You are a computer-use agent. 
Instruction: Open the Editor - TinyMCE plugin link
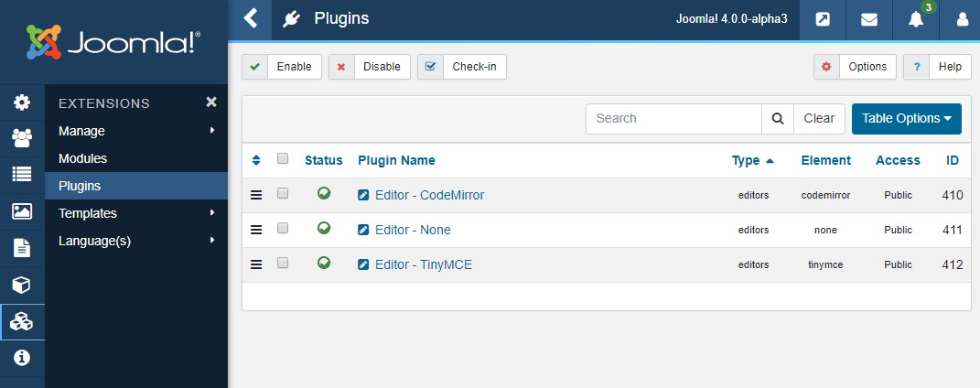tap(423, 264)
